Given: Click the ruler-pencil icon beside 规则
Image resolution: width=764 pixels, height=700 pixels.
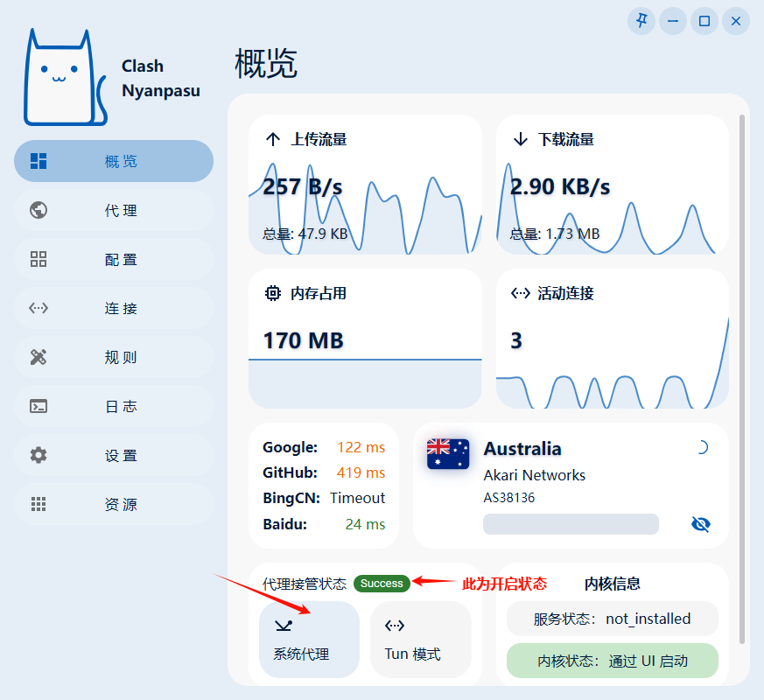Looking at the screenshot, I should [39, 357].
